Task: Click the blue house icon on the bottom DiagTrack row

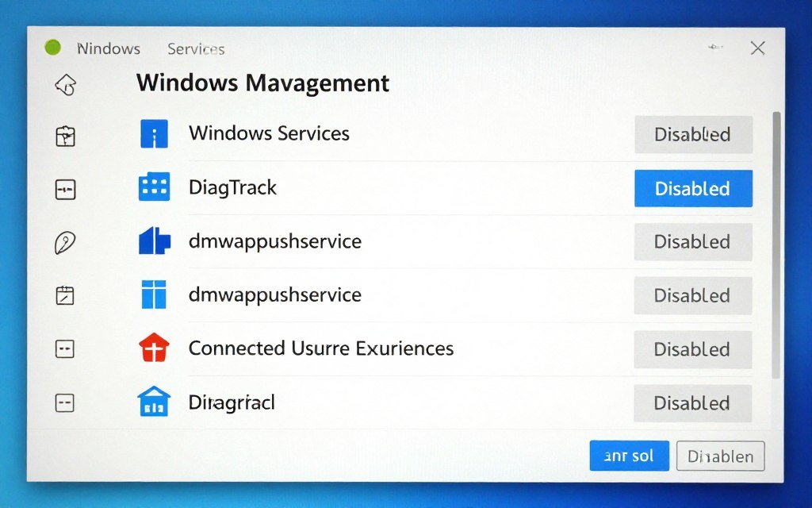Action: (x=154, y=402)
